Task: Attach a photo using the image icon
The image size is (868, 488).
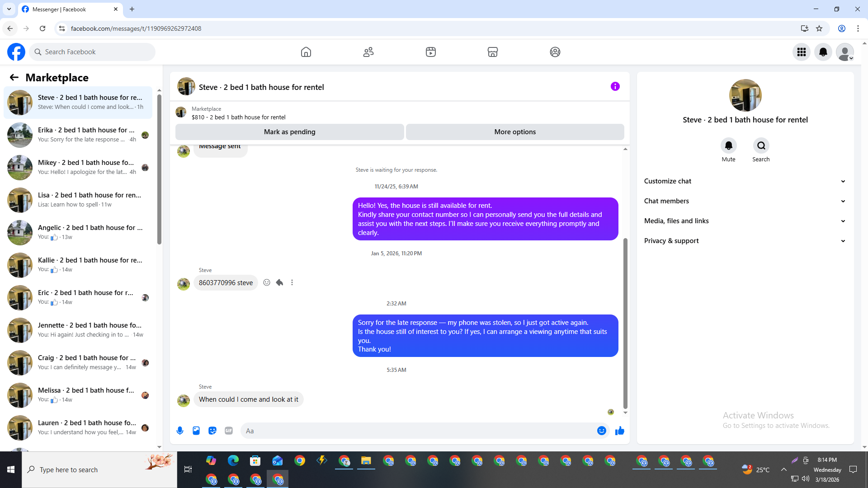Action: coord(196,431)
